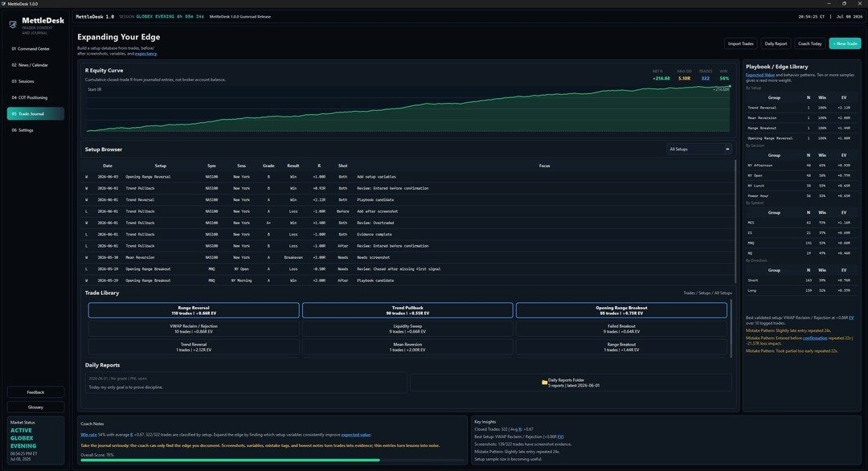Open 02 News / Calendar page
The width and height of the screenshot is (868, 471).
click(35, 65)
